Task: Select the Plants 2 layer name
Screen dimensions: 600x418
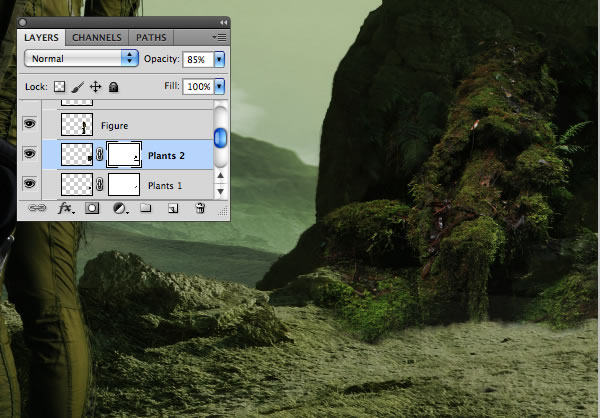Action: click(166, 155)
